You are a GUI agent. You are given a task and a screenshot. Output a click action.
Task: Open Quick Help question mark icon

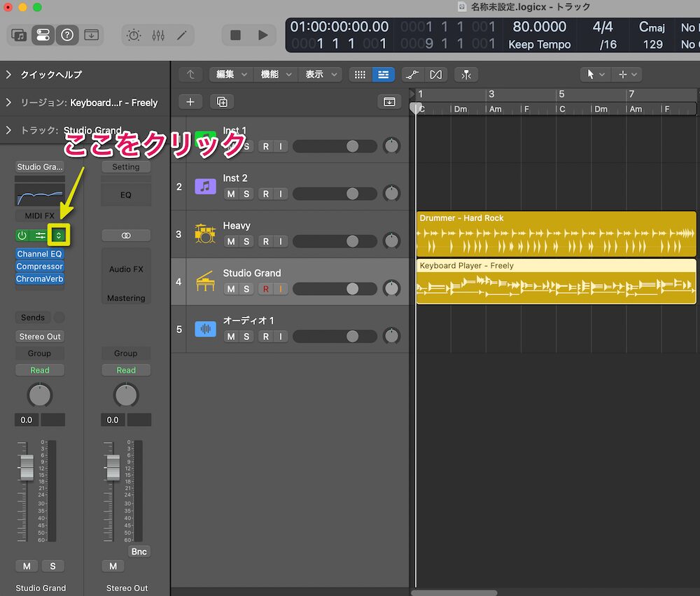tap(67, 35)
